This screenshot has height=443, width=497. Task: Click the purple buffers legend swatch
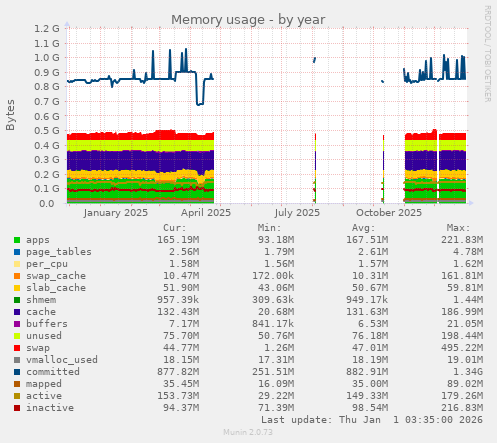point(17,324)
